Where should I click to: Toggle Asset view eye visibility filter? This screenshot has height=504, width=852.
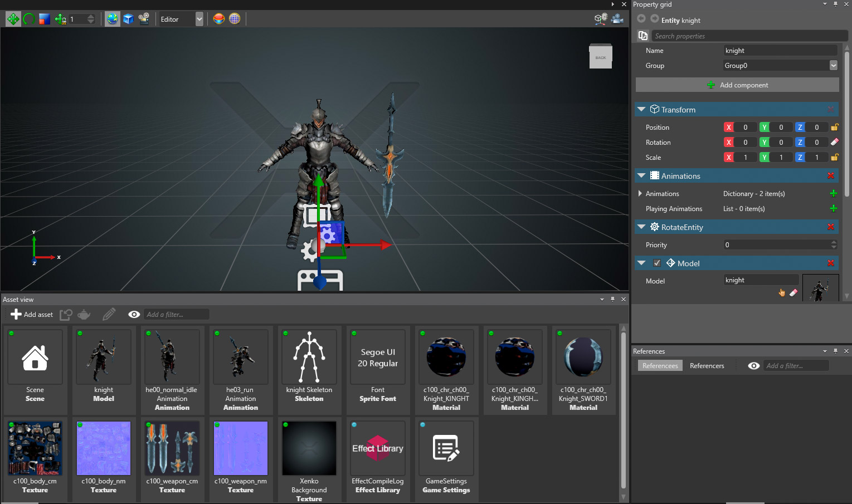point(134,315)
